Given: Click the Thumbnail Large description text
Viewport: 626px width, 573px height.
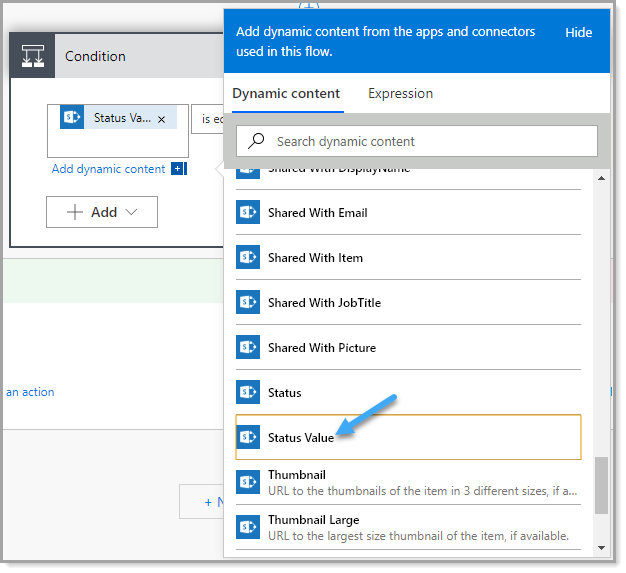Looking at the screenshot, I should pyautogui.click(x=418, y=536).
